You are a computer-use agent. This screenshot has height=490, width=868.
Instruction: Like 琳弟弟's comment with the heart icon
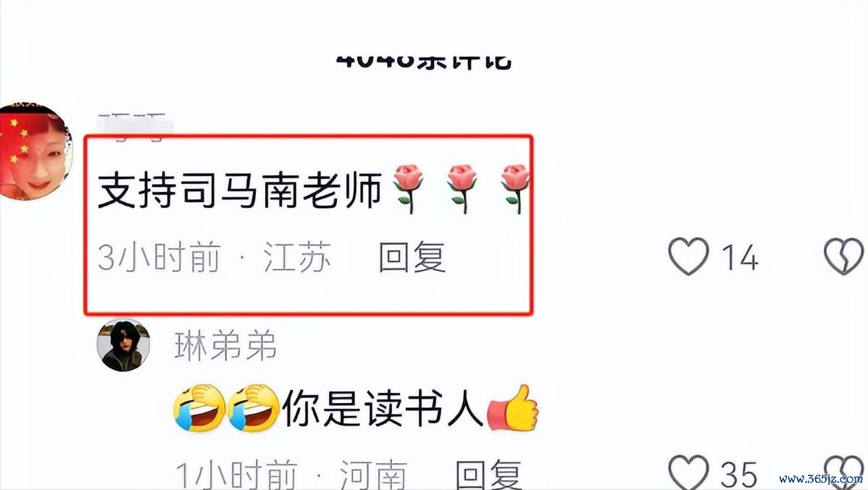(688, 473)
